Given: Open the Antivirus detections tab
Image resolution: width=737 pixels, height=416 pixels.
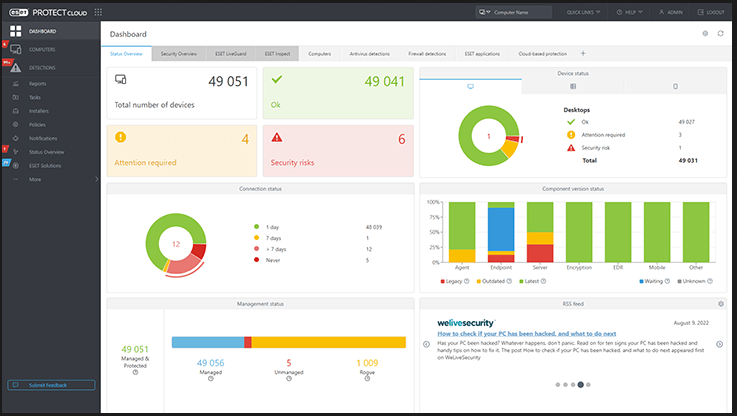Looking at the screenshot, I should point(369,54).
